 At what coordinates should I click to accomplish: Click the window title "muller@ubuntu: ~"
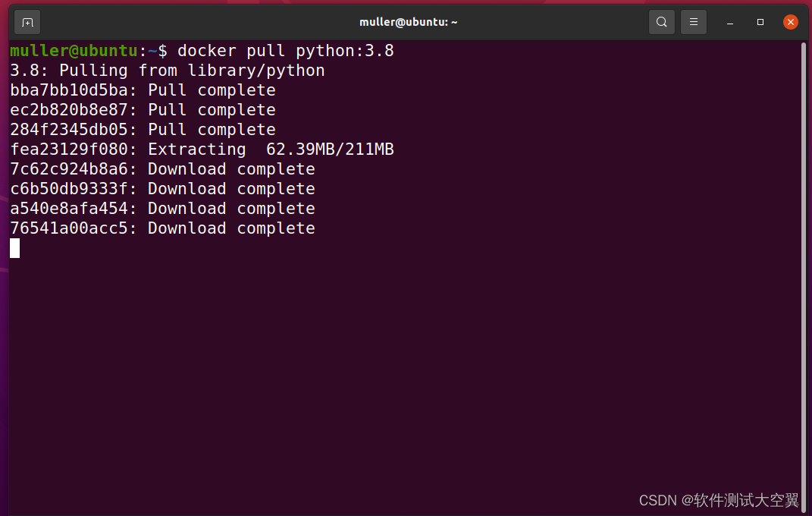408,22
